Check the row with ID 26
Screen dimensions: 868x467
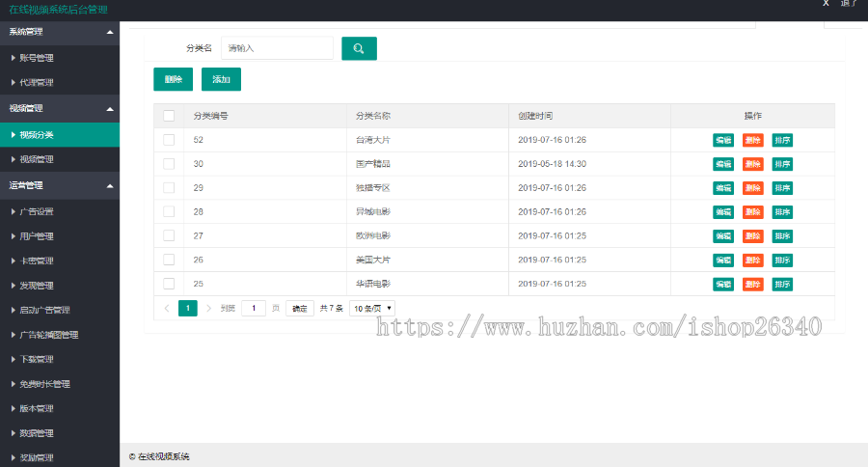169,260
